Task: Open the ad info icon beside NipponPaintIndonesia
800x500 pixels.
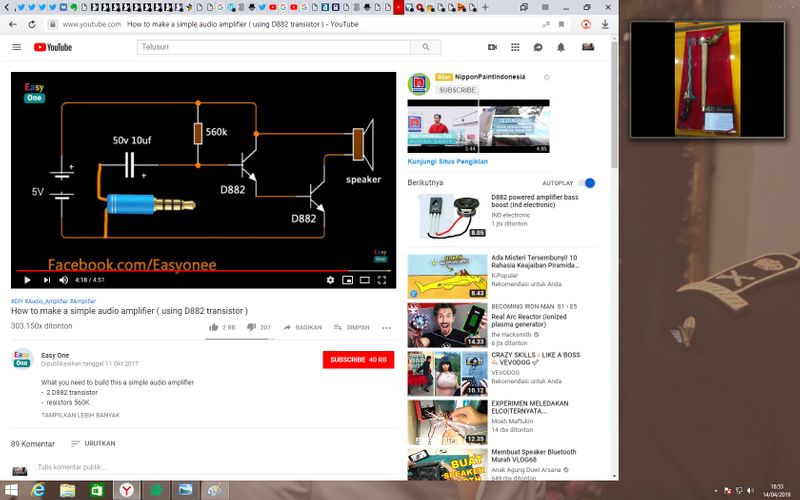Action: (546, 78)
